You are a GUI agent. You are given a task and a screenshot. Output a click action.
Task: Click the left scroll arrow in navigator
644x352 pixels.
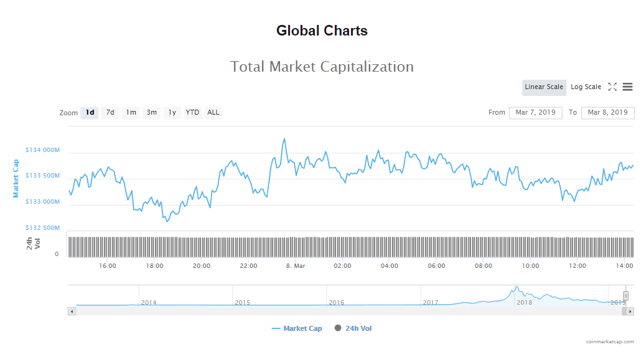point(72,311)
